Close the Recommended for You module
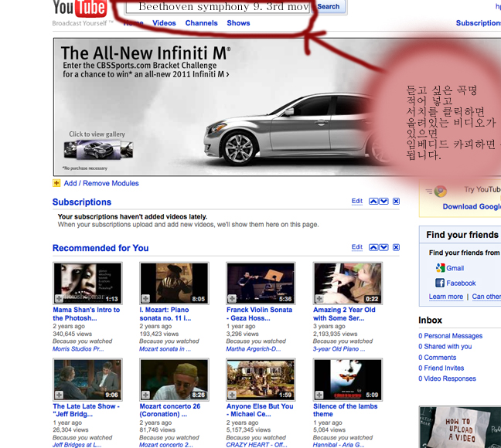Viewport: 501px width, 448px height. pos(396,247)
